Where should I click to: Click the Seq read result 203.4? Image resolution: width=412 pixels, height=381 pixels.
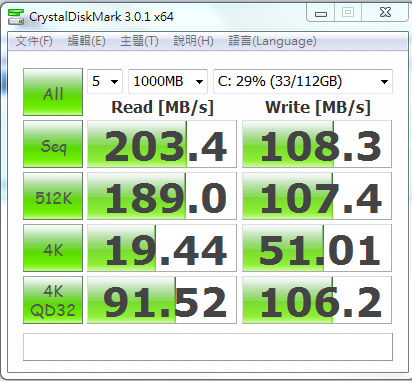(162, 144)
